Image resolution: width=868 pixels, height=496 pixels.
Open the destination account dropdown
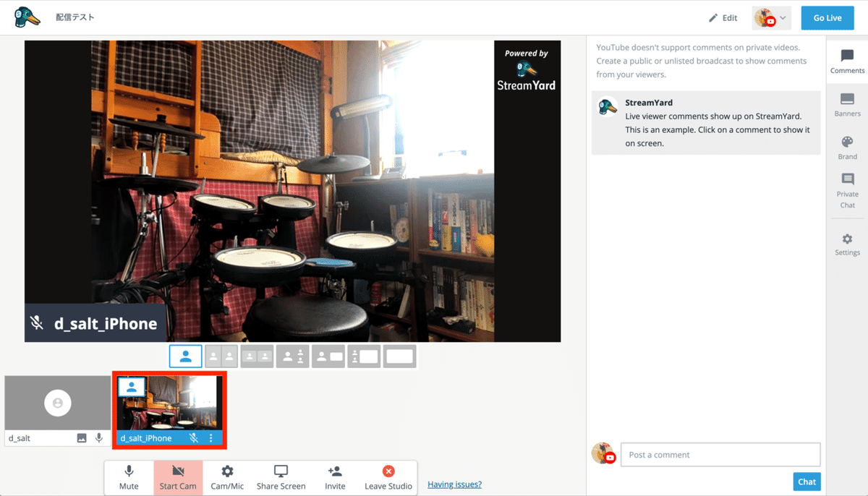(772, 18)
